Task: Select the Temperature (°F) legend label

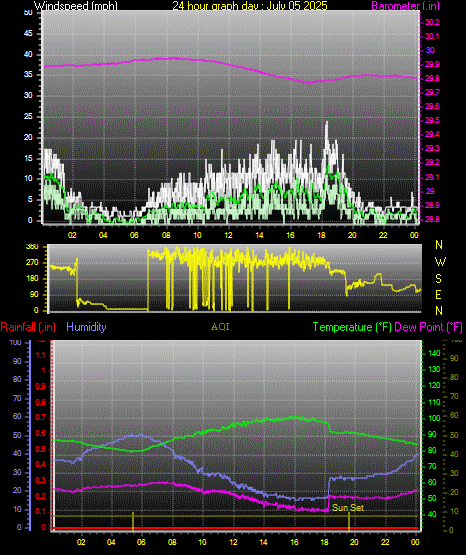Action: [x=352, y=327]
